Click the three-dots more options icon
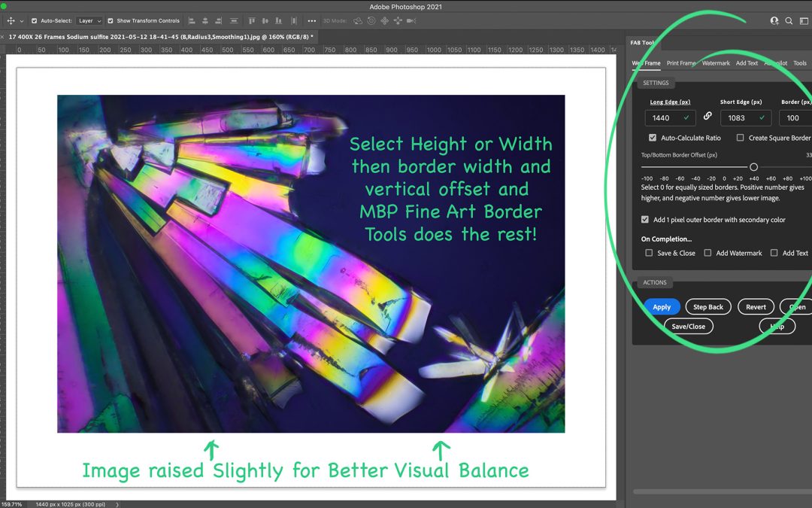 click(312, 21)
